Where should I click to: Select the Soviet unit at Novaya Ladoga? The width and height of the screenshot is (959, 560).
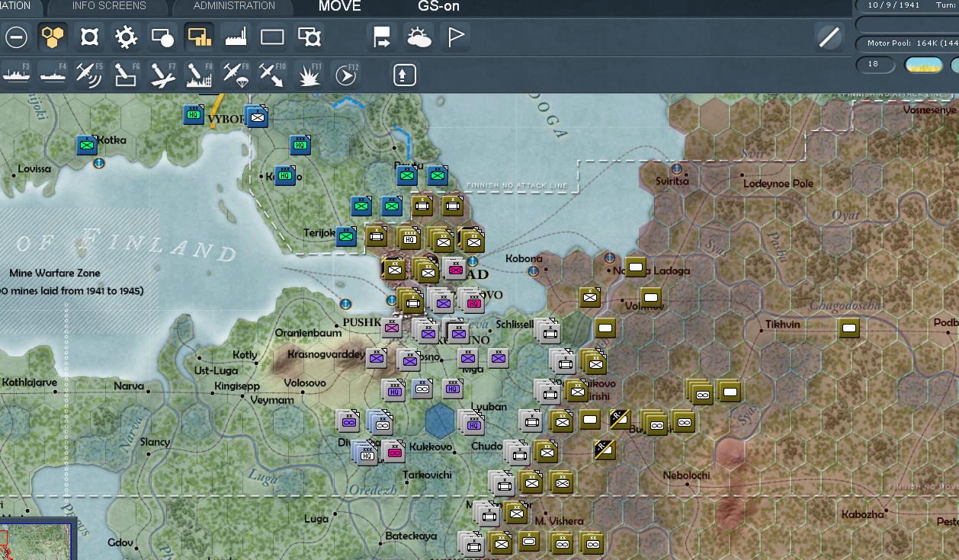pos(635,267)
